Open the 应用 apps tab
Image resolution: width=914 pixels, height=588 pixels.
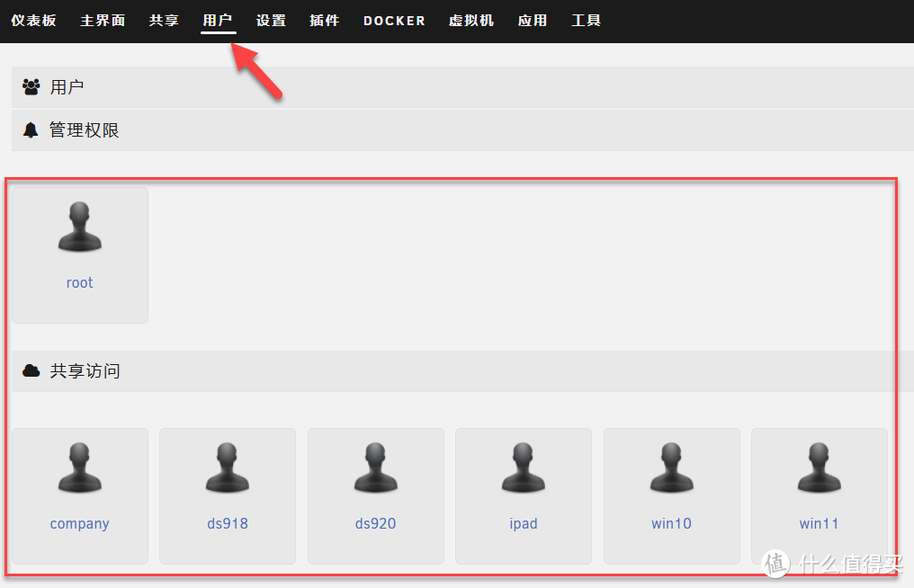pyautogui.click(x=533, y=21)
